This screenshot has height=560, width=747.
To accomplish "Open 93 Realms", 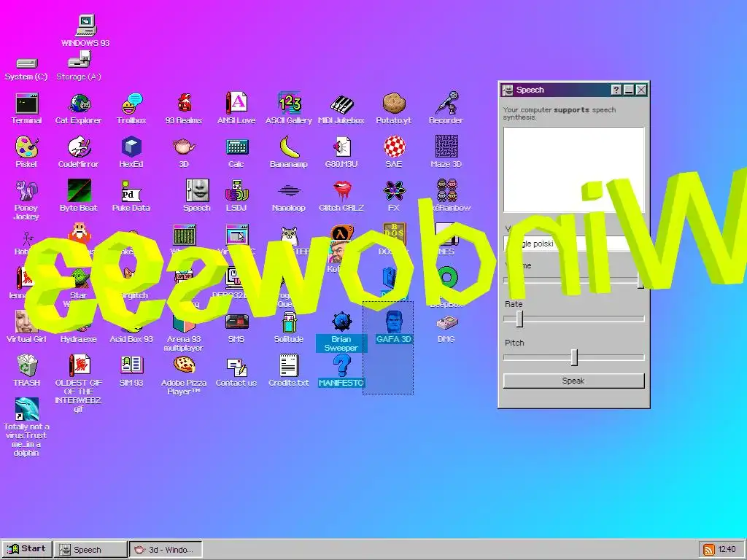I will point(184,109).
